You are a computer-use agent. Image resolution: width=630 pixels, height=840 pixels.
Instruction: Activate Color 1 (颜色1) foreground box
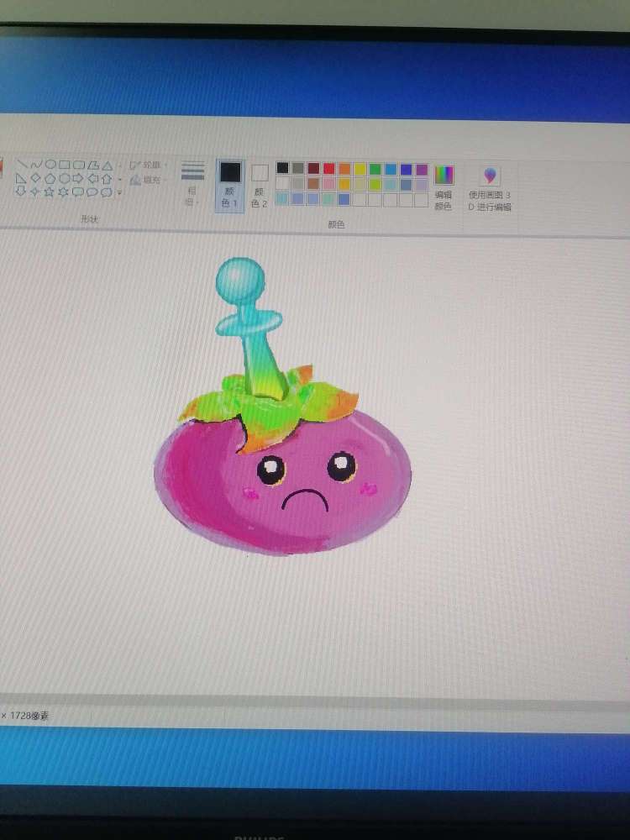pyautogui.click(x=229, y=184)
